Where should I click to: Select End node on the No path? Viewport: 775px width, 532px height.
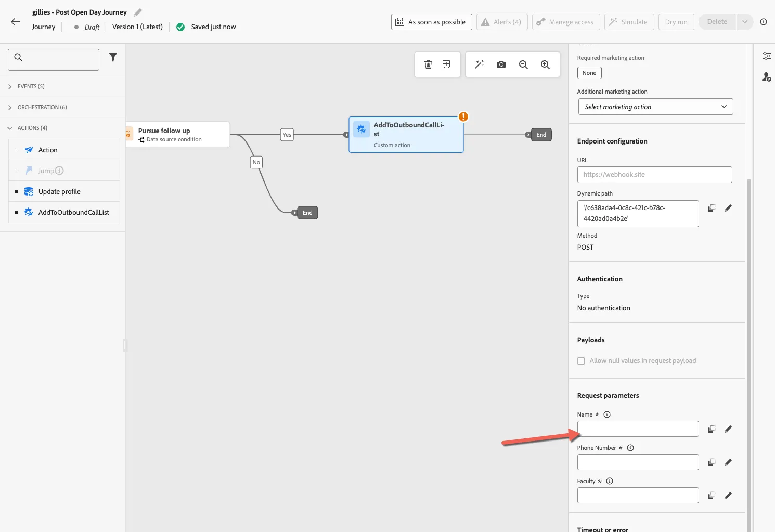307,213
